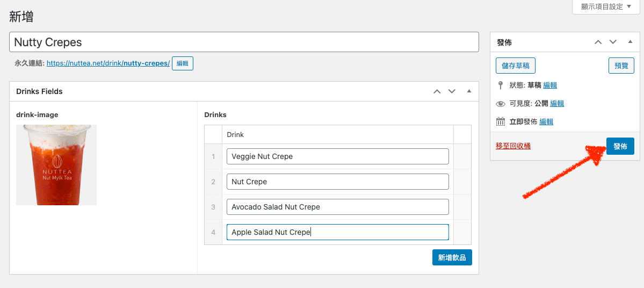Click the 新增飲品 add drink button
644x288 pixels.
[452, 258]
